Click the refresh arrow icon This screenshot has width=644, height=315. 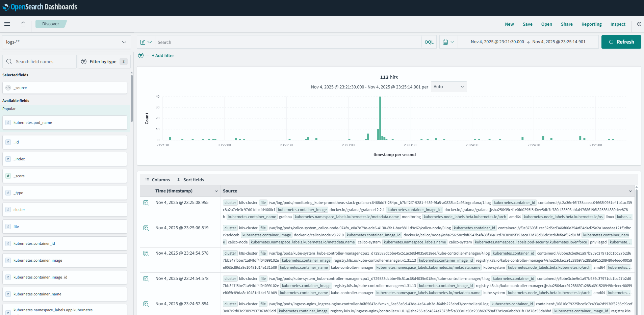click(x=611, y=42)
